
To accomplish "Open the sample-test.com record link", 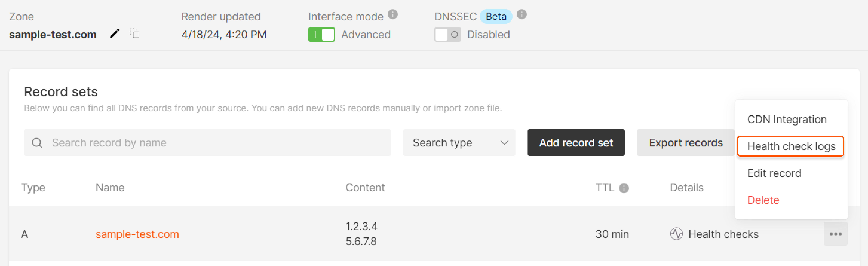I will pyautogui.click(x=138, y=234).
